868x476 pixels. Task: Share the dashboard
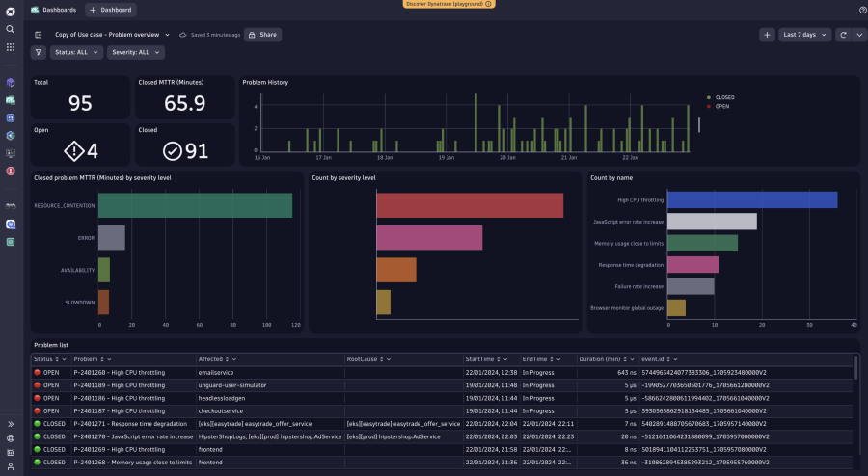[262, 35]
